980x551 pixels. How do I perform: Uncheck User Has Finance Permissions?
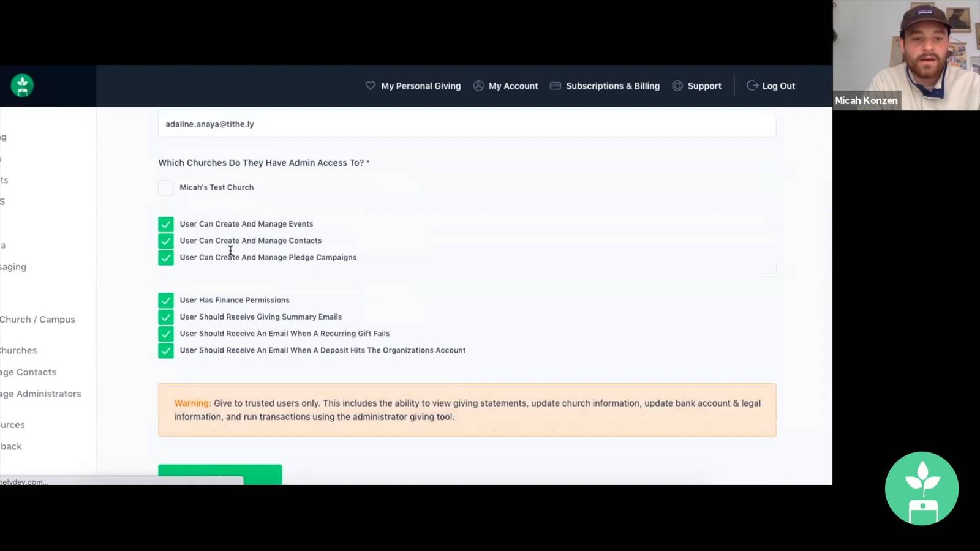click(166, 300)
